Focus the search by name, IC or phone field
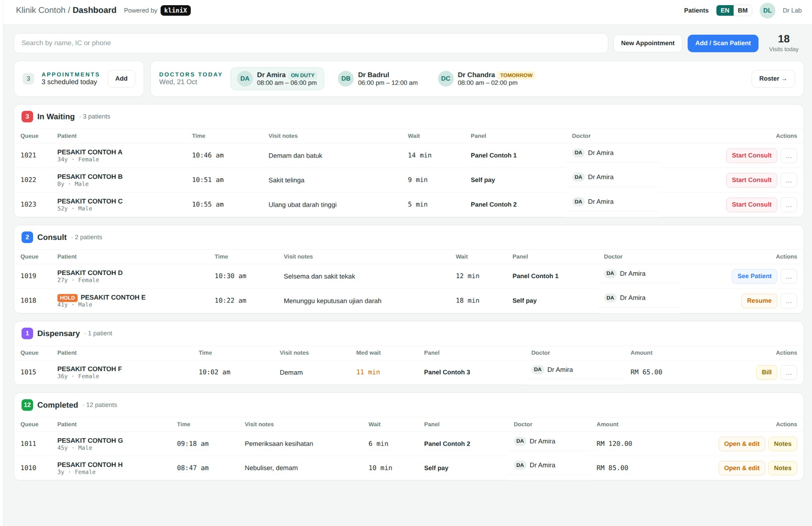Viewport: 812px width, 526px height. (311, 43)
